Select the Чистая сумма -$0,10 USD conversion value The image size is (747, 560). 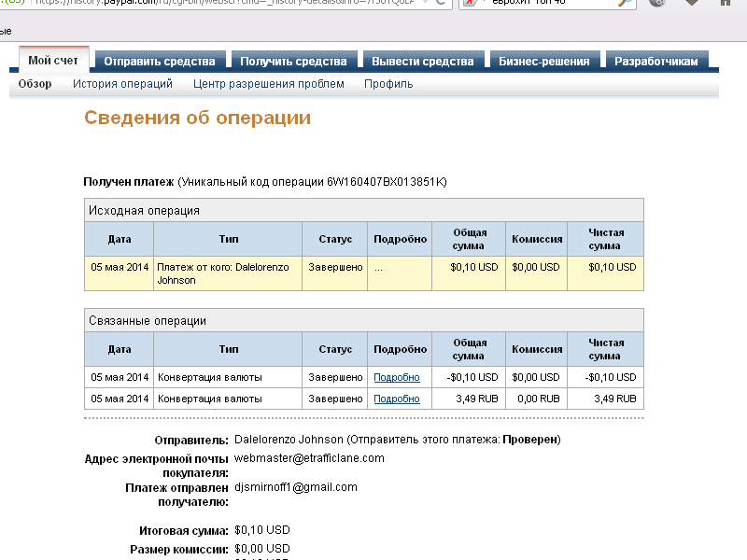pyautogui.click(x=611, y=377)
